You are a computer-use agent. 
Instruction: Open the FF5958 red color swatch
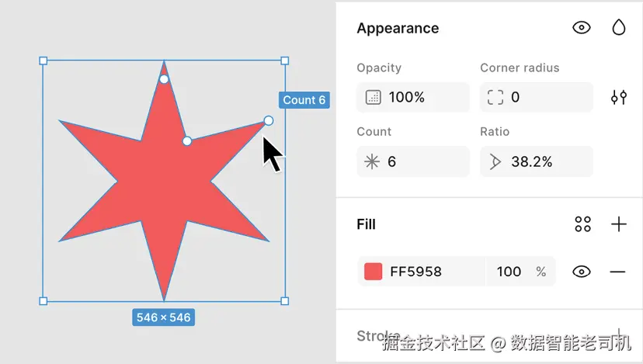pos(374,272)
